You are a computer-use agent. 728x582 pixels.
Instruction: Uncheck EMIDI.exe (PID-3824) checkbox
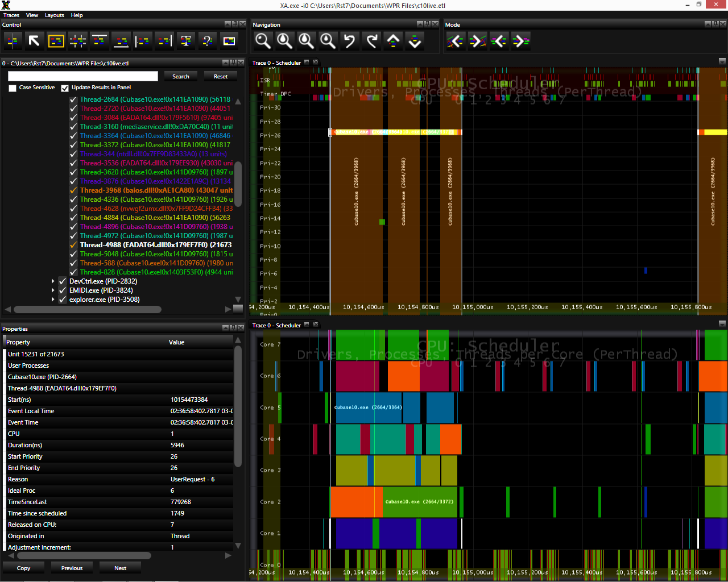click(x=63, y=290)
